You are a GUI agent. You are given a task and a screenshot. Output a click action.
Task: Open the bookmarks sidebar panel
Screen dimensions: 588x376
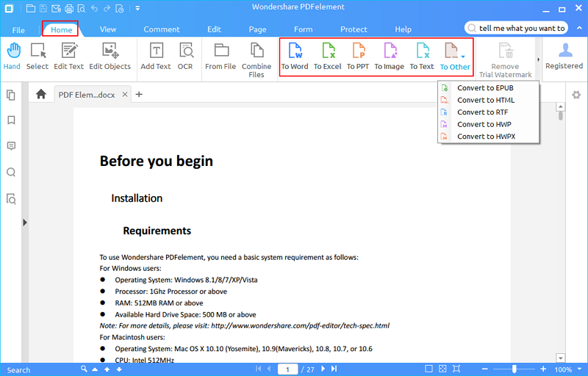11,120
